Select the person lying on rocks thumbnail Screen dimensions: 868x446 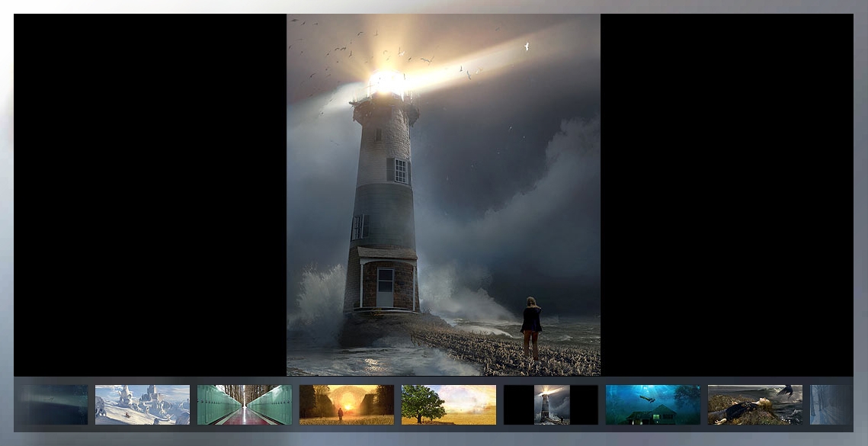755,405
